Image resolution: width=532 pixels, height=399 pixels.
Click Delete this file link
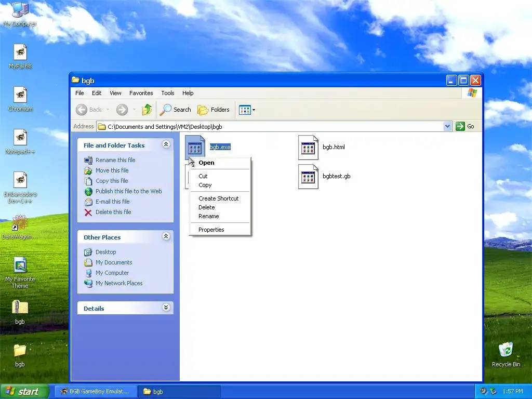tap(113, 212)
